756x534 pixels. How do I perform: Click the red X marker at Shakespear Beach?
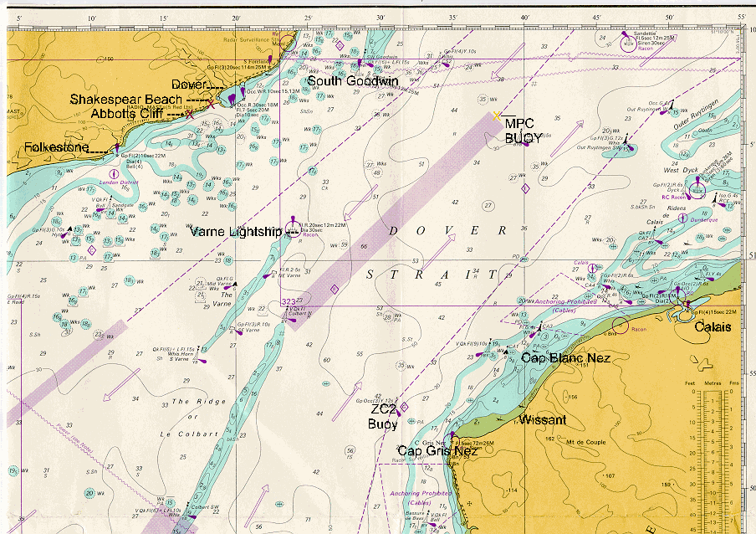pyautogui.click(x=212, y=105)
